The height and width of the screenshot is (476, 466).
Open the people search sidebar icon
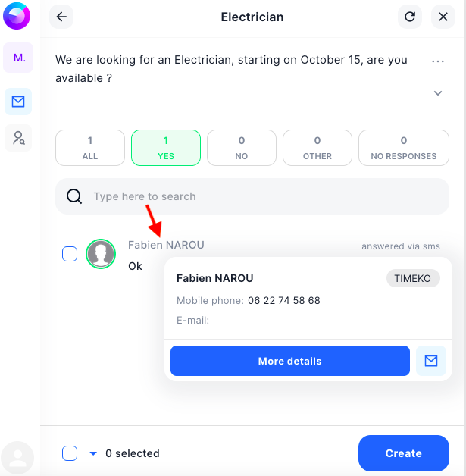pyautogui.click(x=18, y=138)
